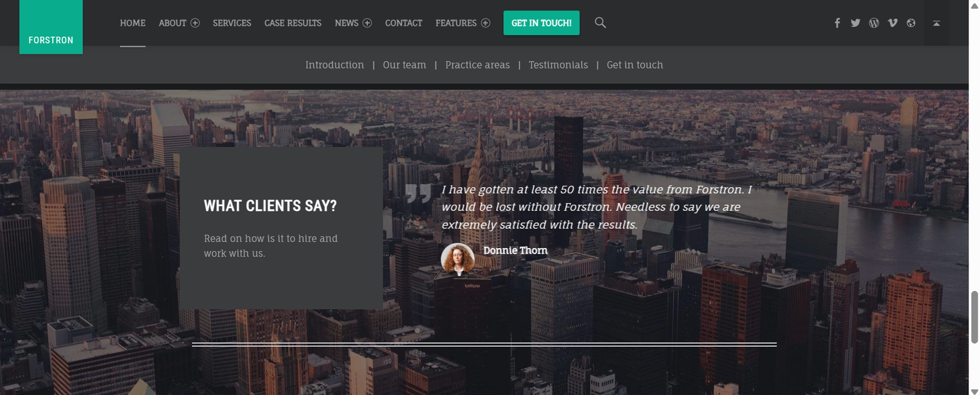980x395 pixels.
Task: Open the News menu item
Action: click(346, 23)
